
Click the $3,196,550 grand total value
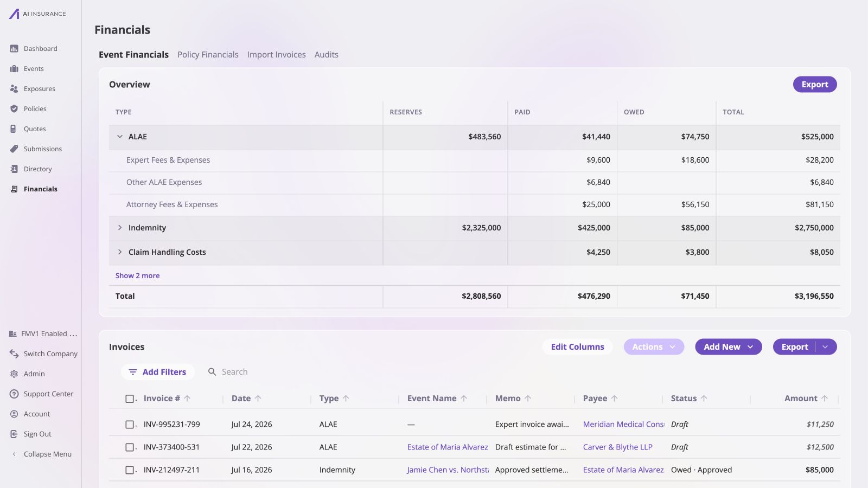click(814, 296)
